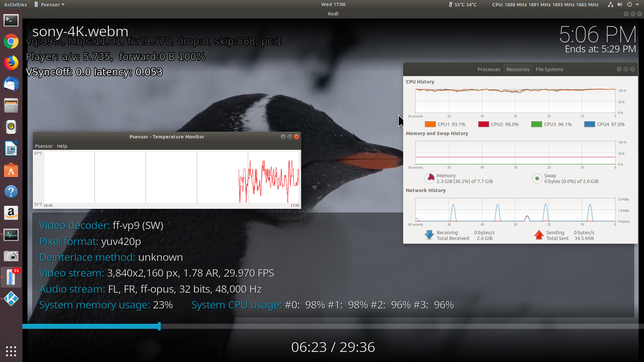Screen dimensions: 644x362
Task: Click the sony-4K.webm title text
Action: (80, 32)
